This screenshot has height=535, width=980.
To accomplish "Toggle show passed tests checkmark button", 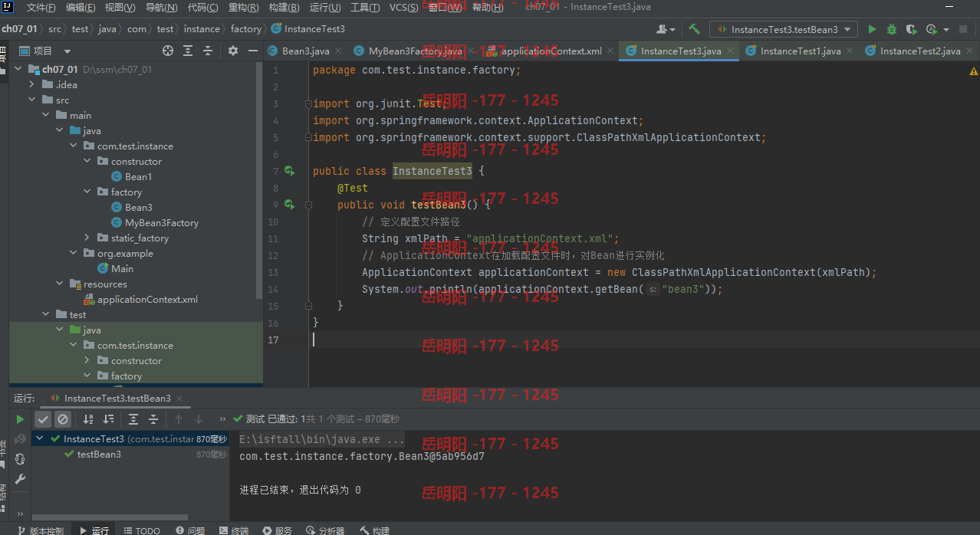I will [x=43, y=419].
